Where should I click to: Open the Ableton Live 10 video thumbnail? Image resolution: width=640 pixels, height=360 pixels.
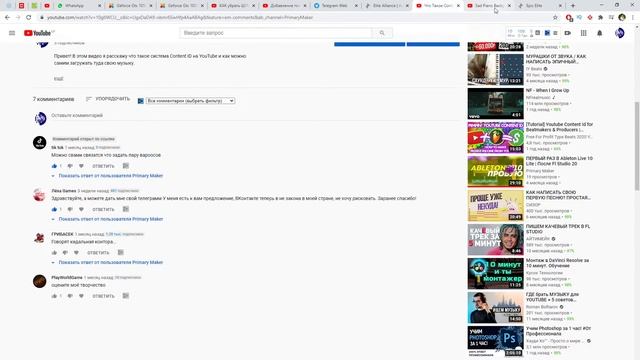496,171
